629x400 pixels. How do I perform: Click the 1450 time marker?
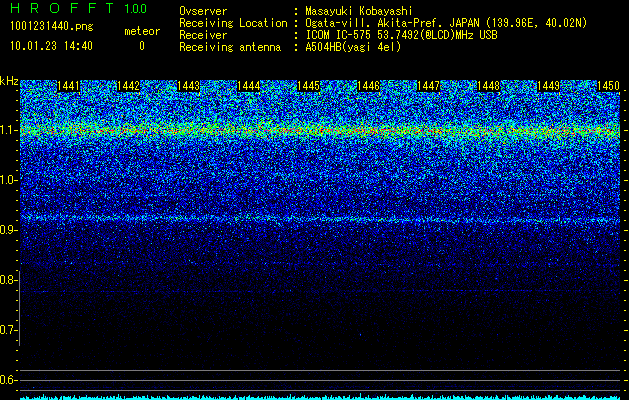[609, 86]
